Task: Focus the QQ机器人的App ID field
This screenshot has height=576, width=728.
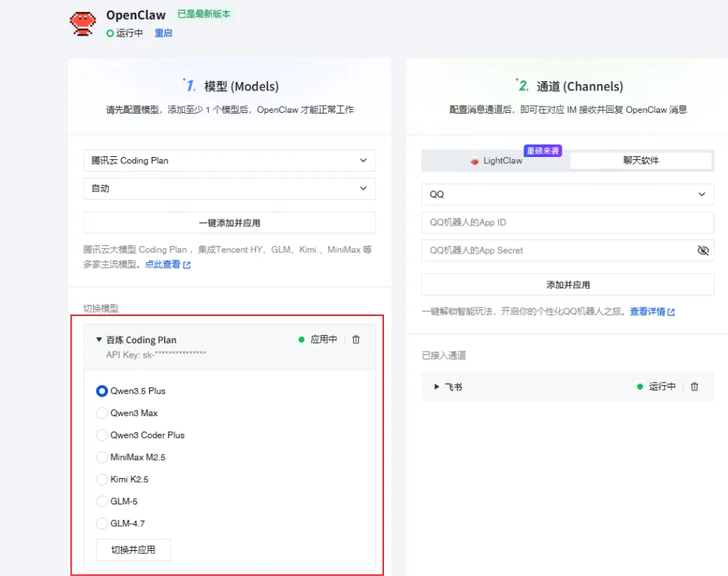Action: click(568, 223)
